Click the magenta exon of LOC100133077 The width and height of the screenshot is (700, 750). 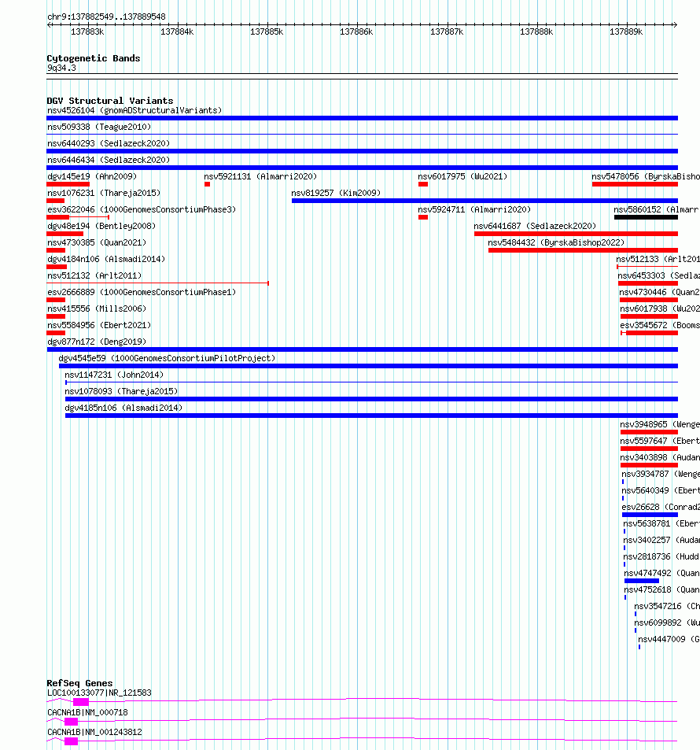click(x=81, y=702)
